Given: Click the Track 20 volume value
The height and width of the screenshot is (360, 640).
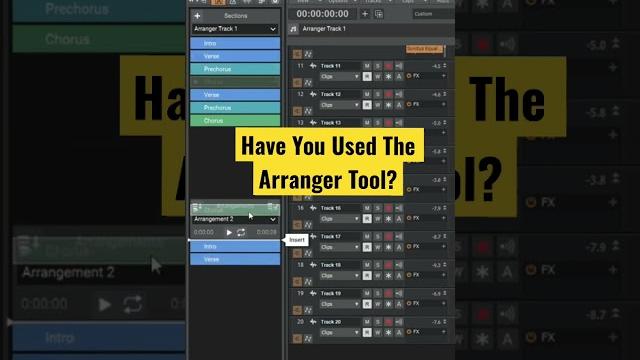Looking at the screenshot, I should click(x=436, y=322).
